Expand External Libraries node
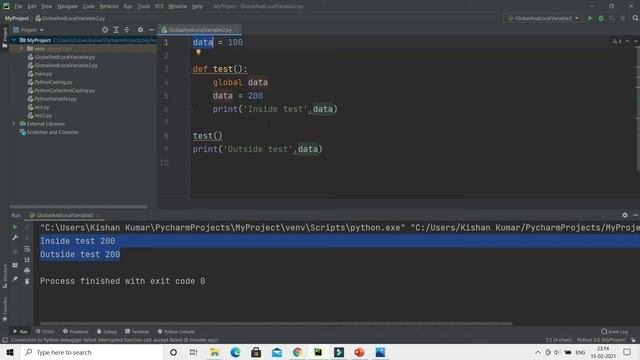This screenshot has width=640, height=360. pyautogui.click(x=13, y=123)
